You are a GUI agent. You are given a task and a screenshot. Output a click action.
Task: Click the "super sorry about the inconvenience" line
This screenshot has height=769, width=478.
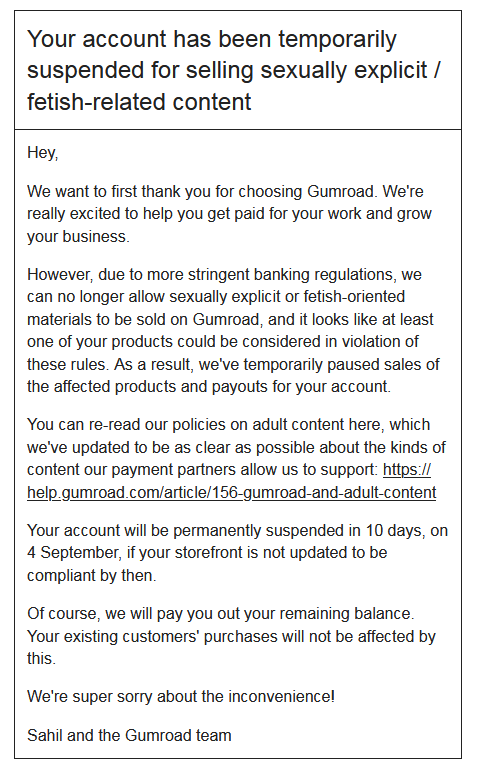pos(181,696)
